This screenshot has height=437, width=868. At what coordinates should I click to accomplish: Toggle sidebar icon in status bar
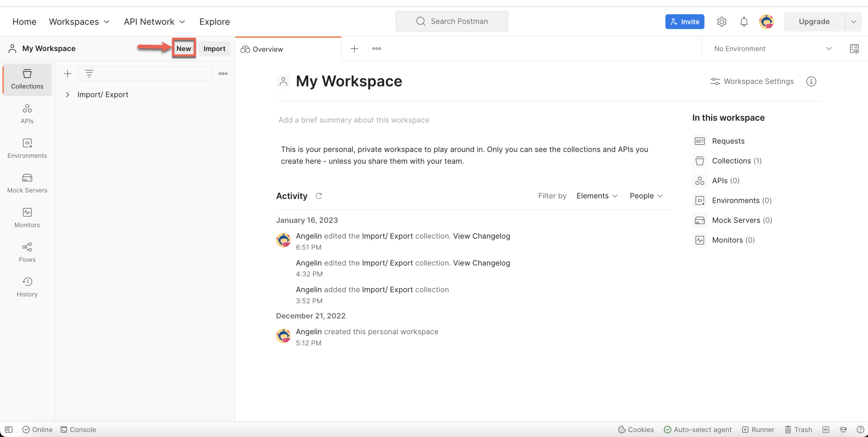(9, 429)
